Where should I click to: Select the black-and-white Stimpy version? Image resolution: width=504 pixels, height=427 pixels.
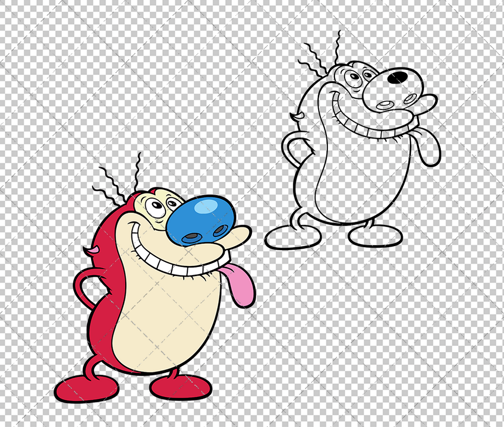(x=356, y=153)
